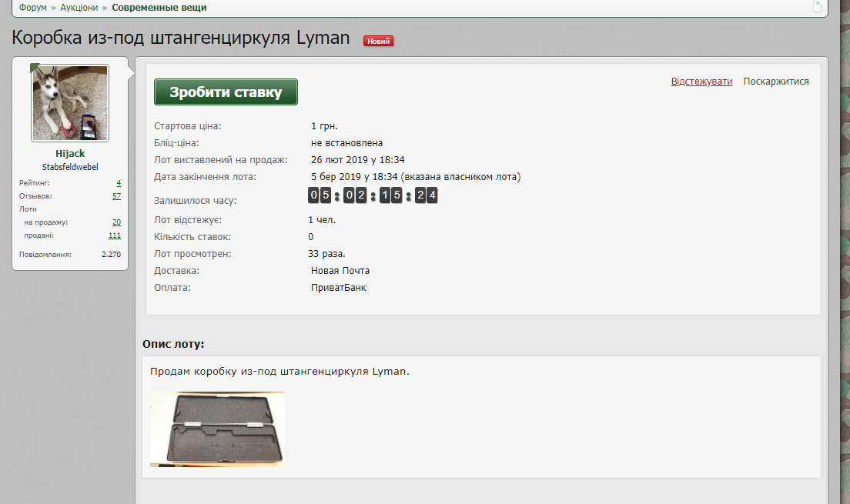Click the remaining time countdown timer
Image resolution: width=850 pixels, height=504 pixels.
373,195
